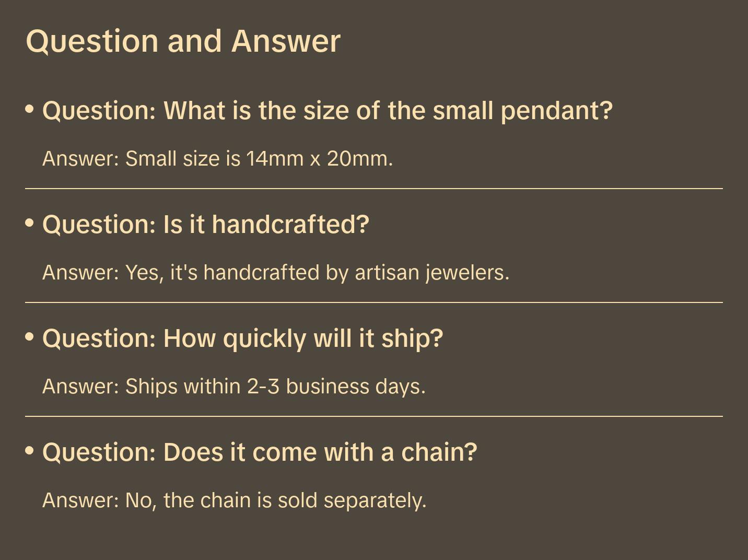
Task: Click the answer about the chain sold separately
Action: pos(235,500)
